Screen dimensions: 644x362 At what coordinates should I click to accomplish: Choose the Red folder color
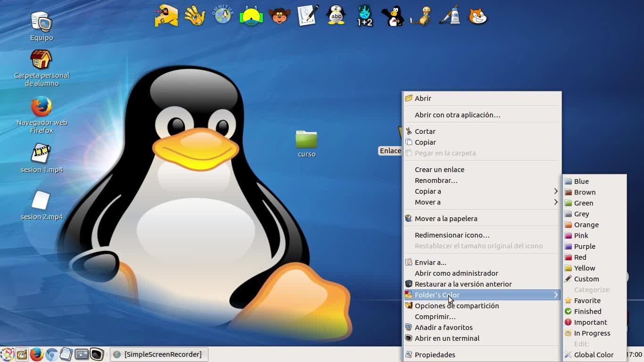(x=594, y=257)
